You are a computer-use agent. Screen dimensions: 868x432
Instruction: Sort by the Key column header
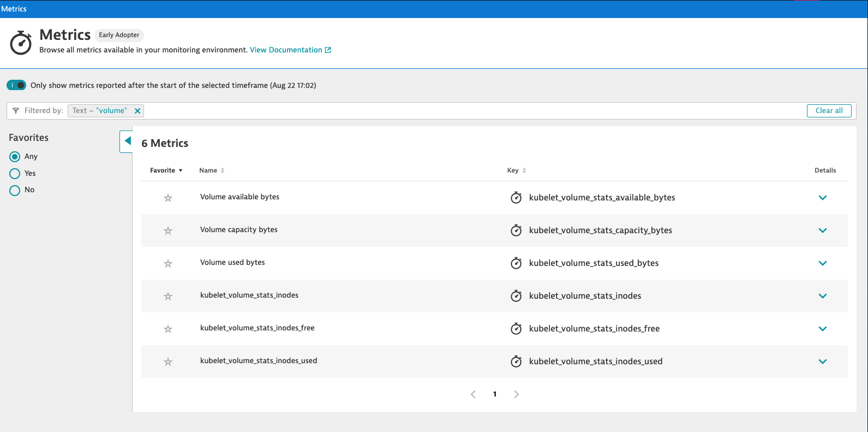click(x=517, y=170)
